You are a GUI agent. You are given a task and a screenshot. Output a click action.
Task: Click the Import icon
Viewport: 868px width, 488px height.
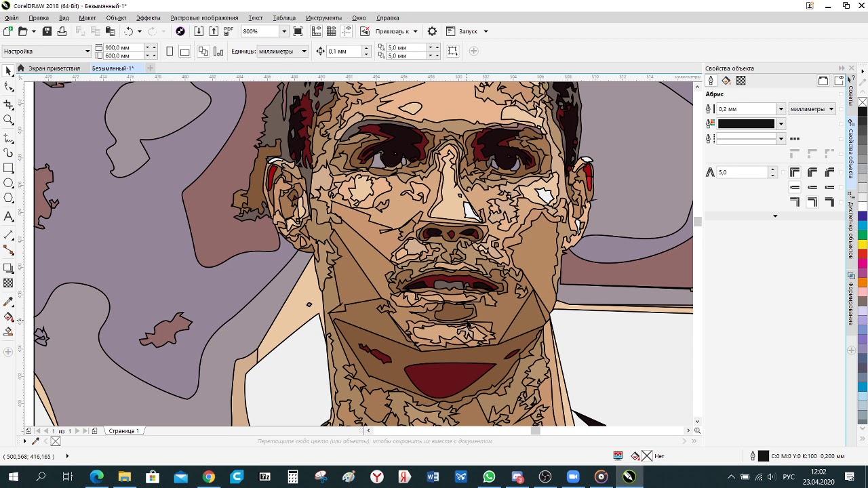click(199, 31)
